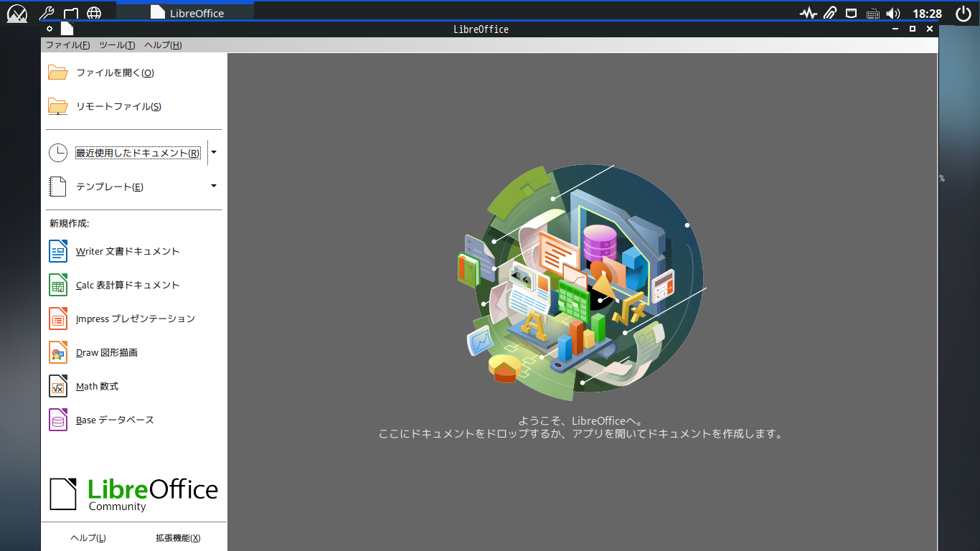The height and width of the screenshot is (551, 980).
Task: Click the Calc 表計算ドキュメント icon
Action: tap(58, 285)
